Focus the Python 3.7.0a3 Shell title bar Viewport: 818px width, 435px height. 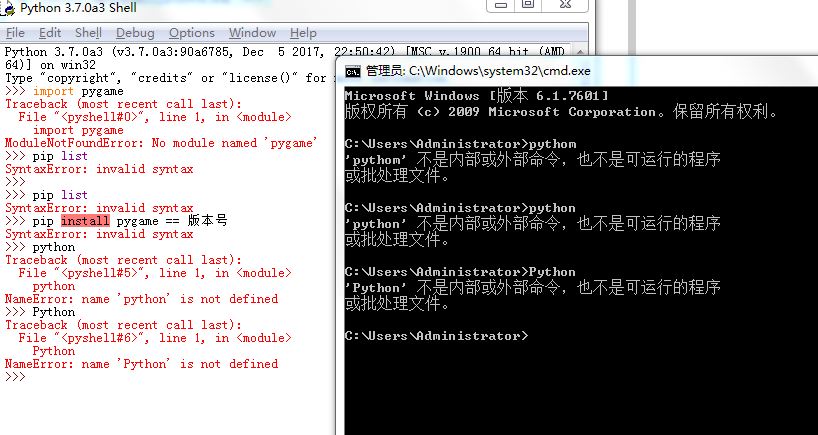tap(150, 9)
